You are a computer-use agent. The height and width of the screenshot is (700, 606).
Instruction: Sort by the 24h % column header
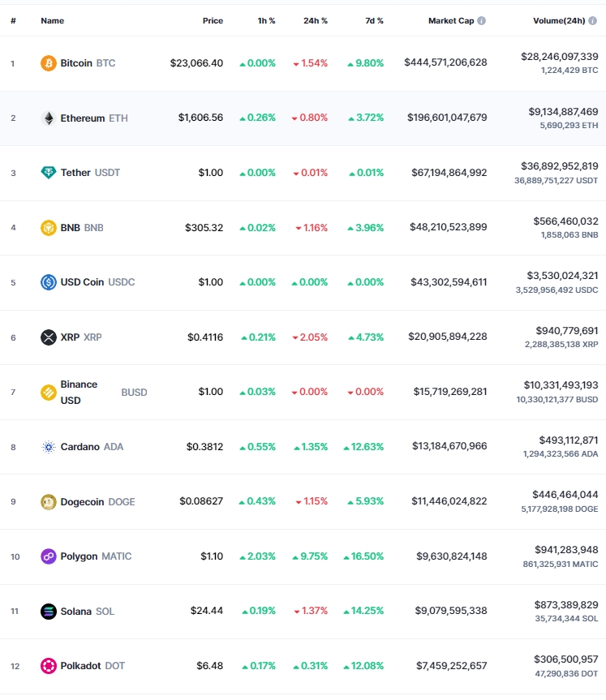tap(316, 20)
